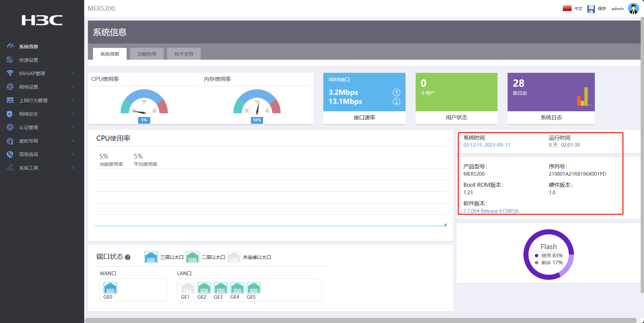The height and width of the screenshot is (323, 644).
Task: Click the save floppy disk icon
Action: 591,9
